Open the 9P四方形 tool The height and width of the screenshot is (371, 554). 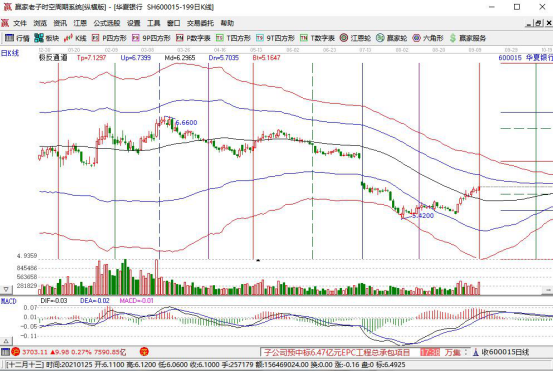(151, 38)
